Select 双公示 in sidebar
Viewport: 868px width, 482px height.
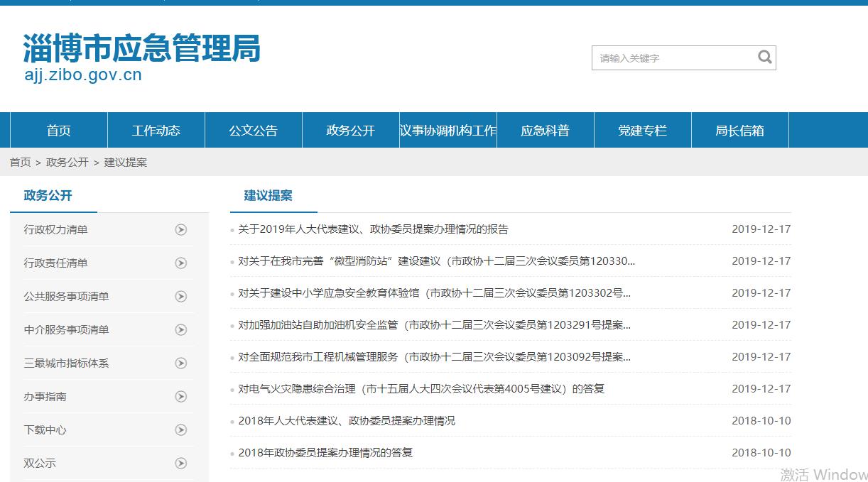tap(40, 463)
